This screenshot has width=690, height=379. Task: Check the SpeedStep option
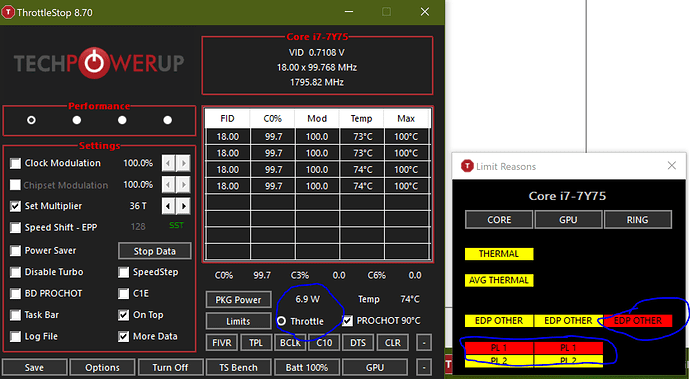pos(124,272)
